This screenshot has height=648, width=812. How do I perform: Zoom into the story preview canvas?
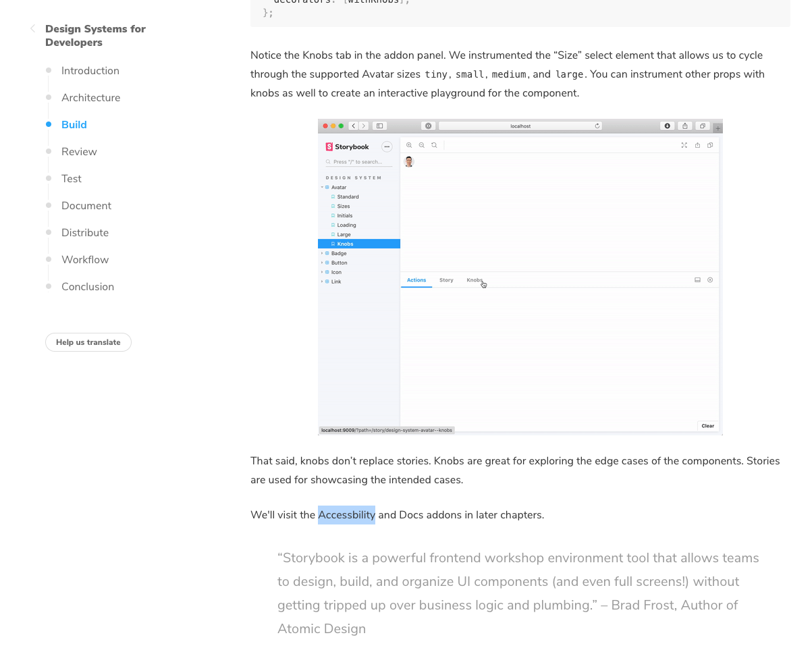[x=408, y=144]
